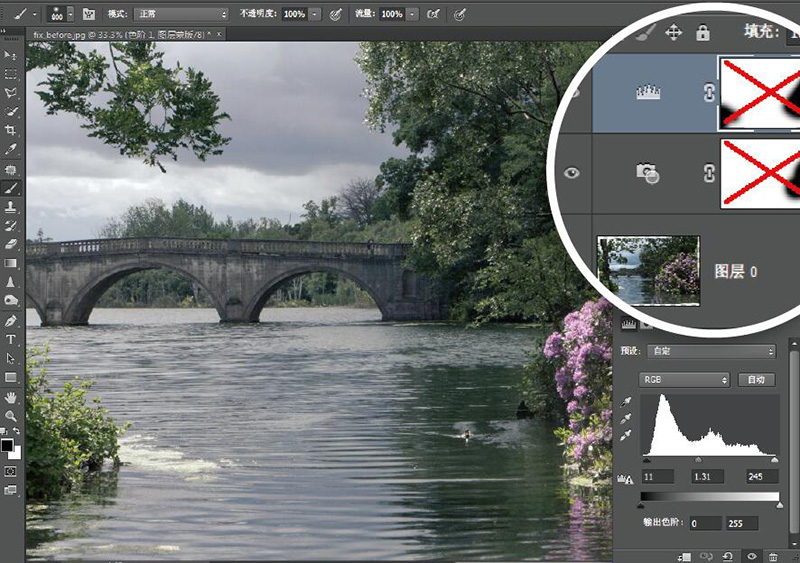Click the 自动 auto button

(x=756, y=380)
